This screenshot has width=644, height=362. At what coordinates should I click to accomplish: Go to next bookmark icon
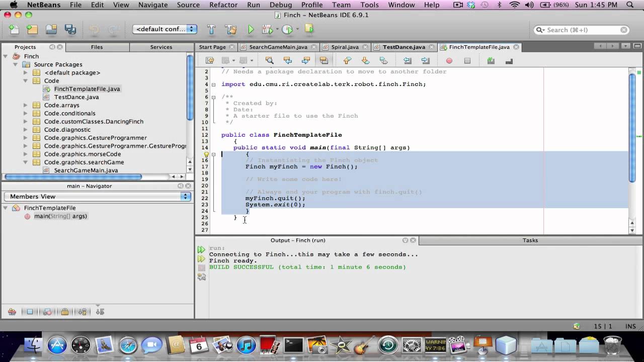coord(365,61)
